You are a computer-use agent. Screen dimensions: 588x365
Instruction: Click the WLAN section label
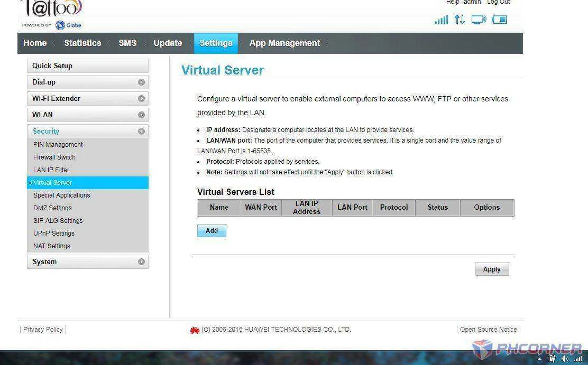[42, 115]
